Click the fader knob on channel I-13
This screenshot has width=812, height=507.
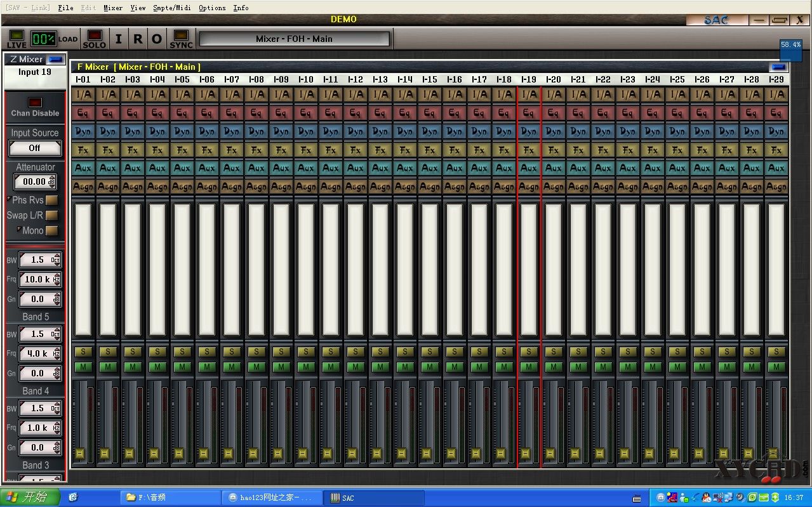tap(376, 453)
